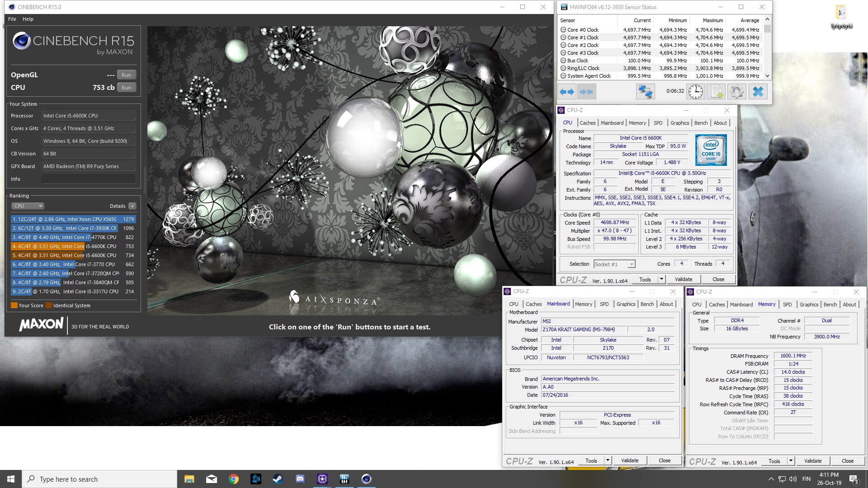Click Cinebench Info input field
868x488 pixels.
[89, 179]
